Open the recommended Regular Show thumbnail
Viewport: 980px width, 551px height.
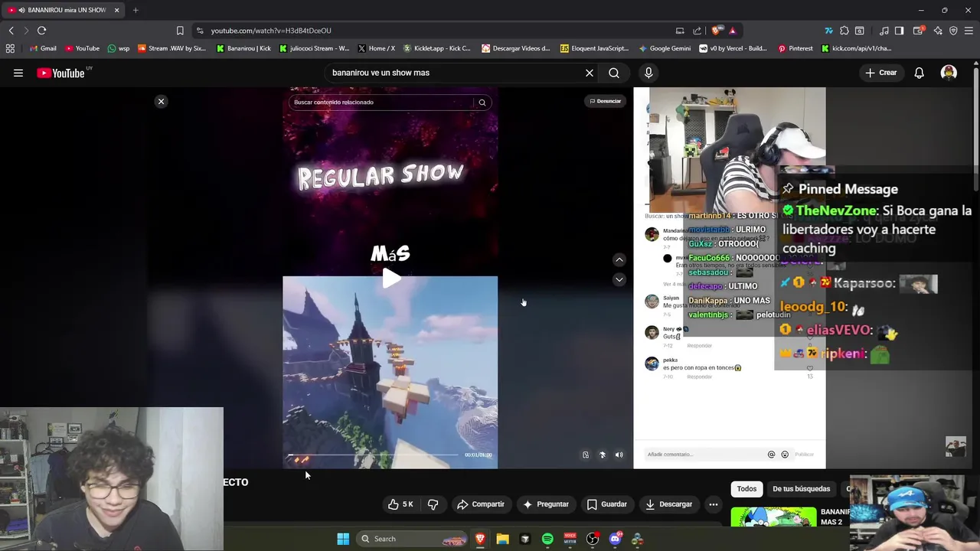tap(773, 517)
